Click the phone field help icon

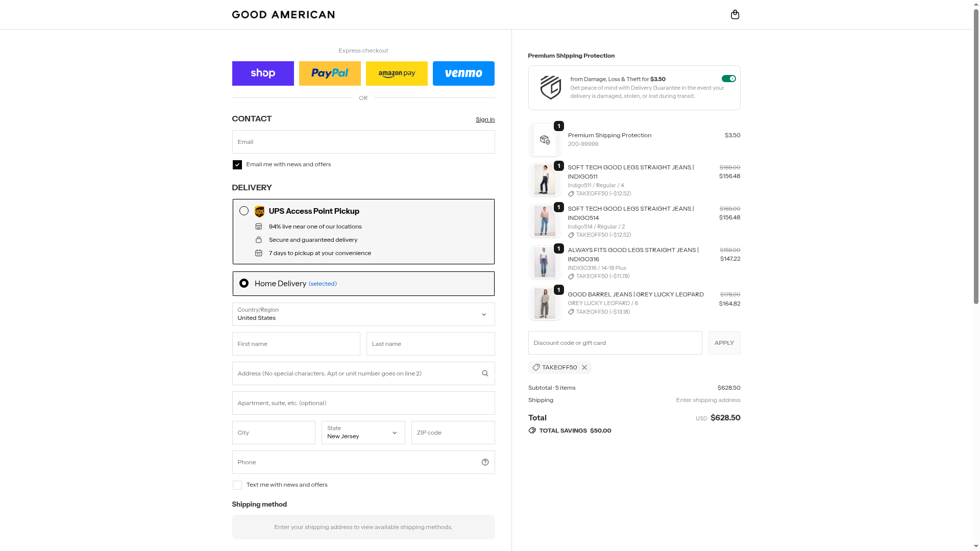[485, 462]
